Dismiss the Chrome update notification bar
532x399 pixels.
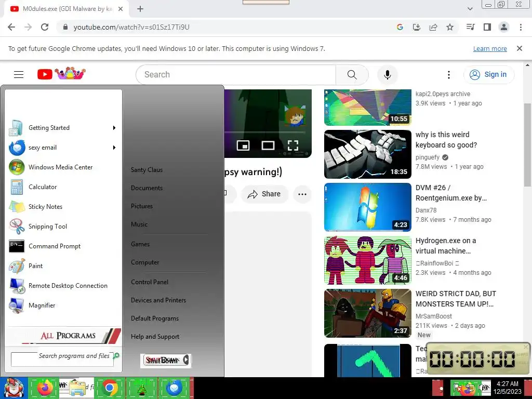coord(520,48)
